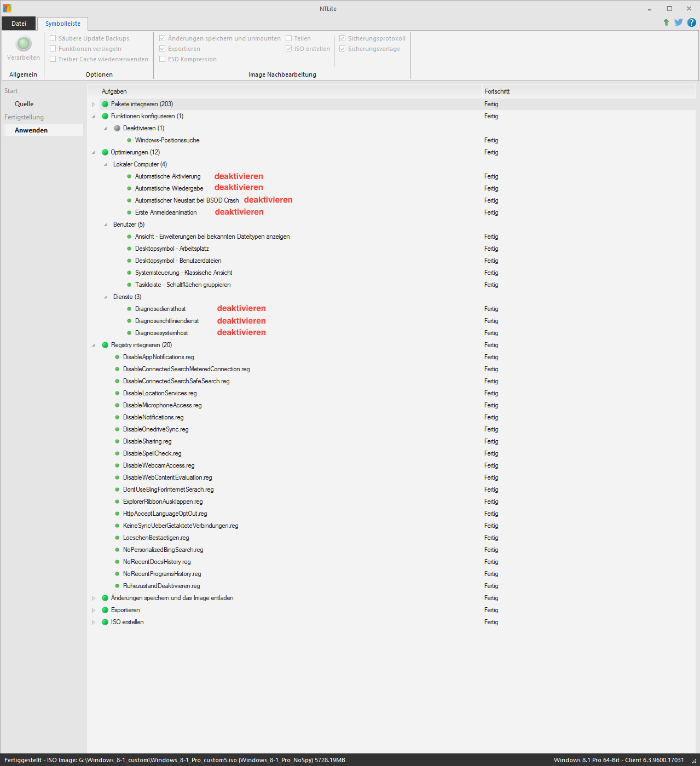This screenshot has height=766, width=700.
Task: Toggle the Teilen checkbox
Action: pyautogui.click(x=289, y=38)
